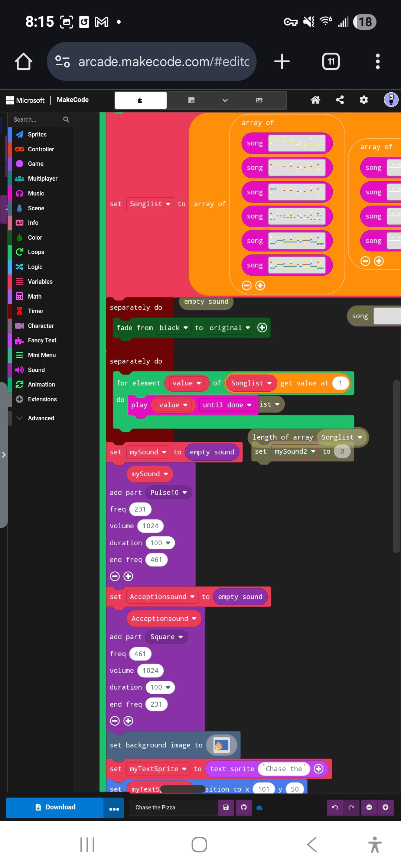
Task: Edit the freq value 231
Action: coord(140,509)
